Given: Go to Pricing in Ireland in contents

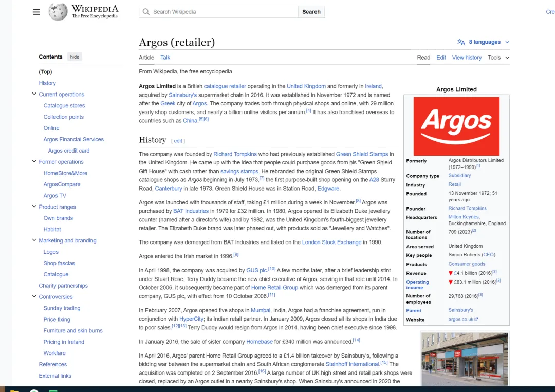Looking at the screenshot, I should (64, 342).
